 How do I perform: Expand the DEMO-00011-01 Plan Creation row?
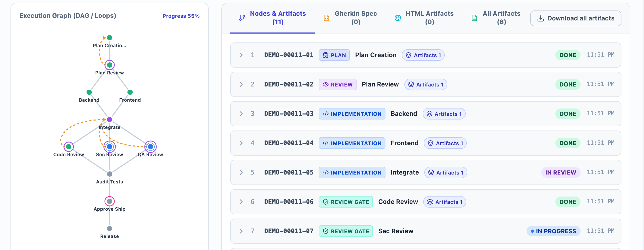pyautogui.click(x=241, y=55)
